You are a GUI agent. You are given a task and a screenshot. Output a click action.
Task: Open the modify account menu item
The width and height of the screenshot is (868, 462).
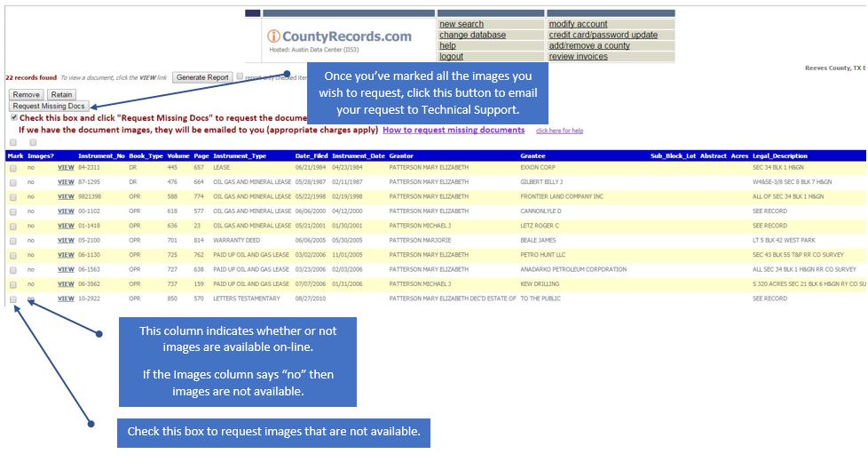[x=578, y=24]
